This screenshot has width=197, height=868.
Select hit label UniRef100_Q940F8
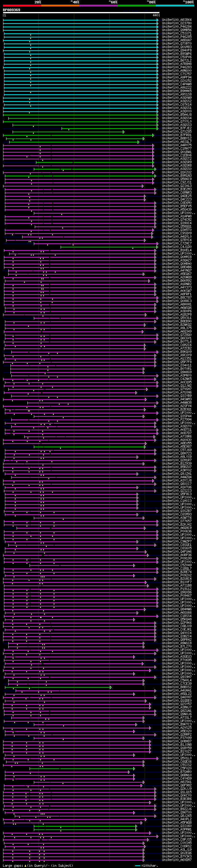[x=176, y=50]
